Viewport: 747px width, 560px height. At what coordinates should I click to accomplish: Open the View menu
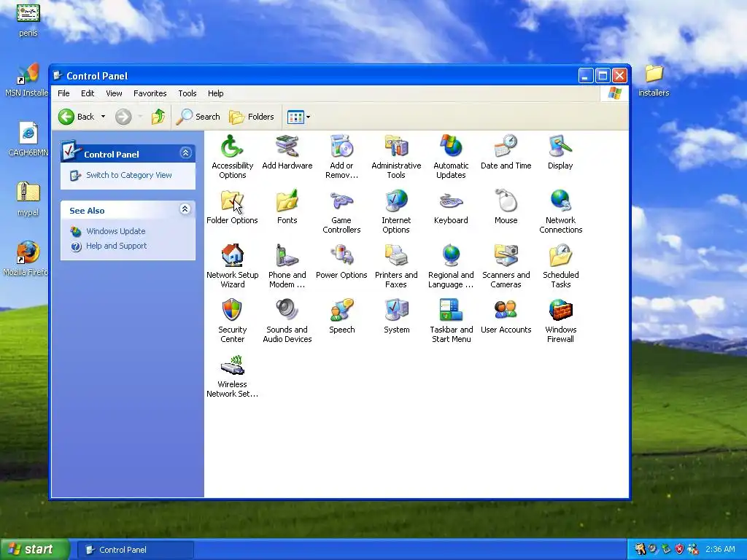point(114,93)
